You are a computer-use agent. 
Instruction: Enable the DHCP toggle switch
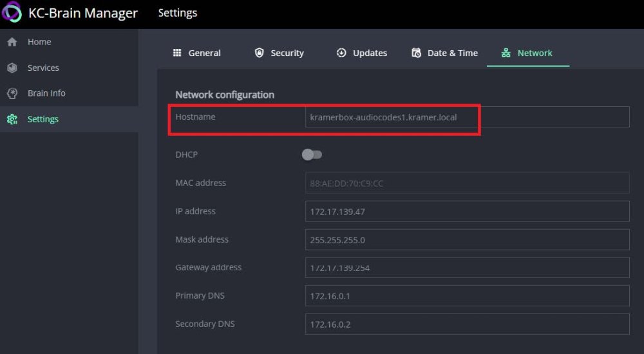pyautogui.click(x=312, y=154)
